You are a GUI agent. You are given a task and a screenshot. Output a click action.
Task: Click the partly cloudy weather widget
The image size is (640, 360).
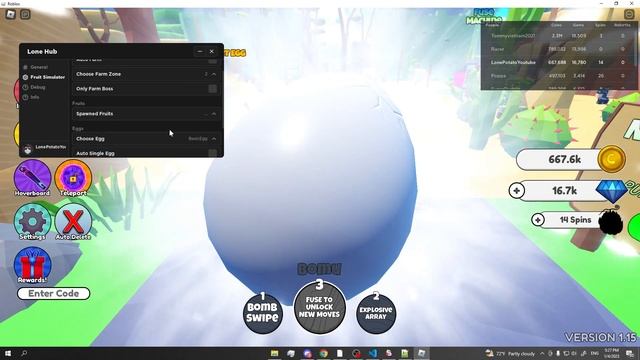(511, 353)
